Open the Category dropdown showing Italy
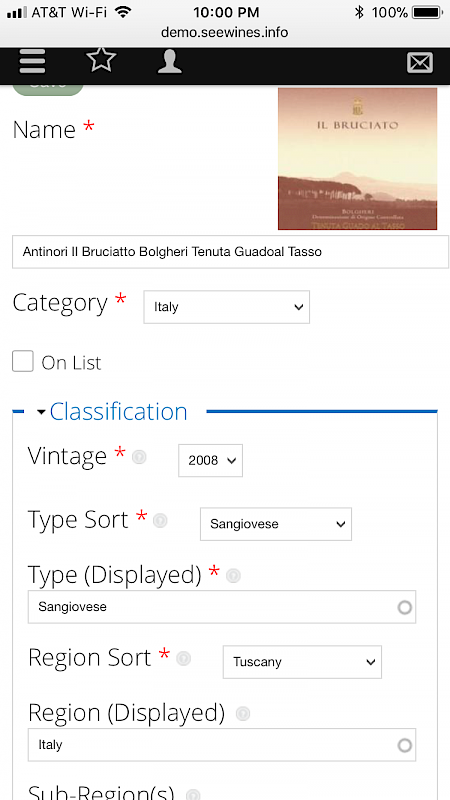Image resolution: width=450 pixels, height=800 pixels. 227,307
